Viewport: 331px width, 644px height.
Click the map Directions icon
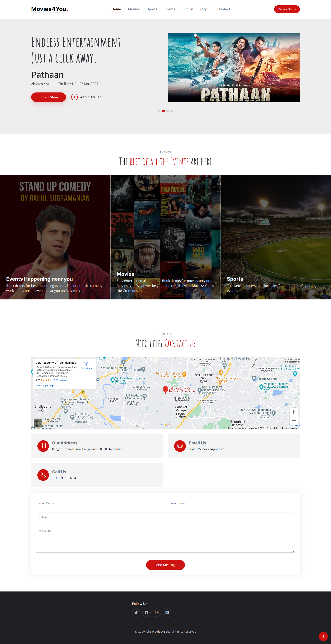pyautogui.click(x=86, y=364)
